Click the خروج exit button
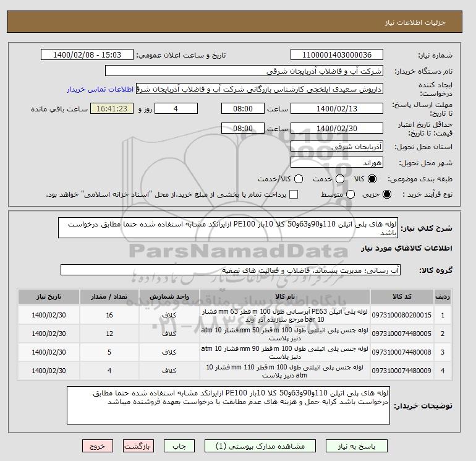The width and height of the screenshot is (476, 461). pos(98,446)
